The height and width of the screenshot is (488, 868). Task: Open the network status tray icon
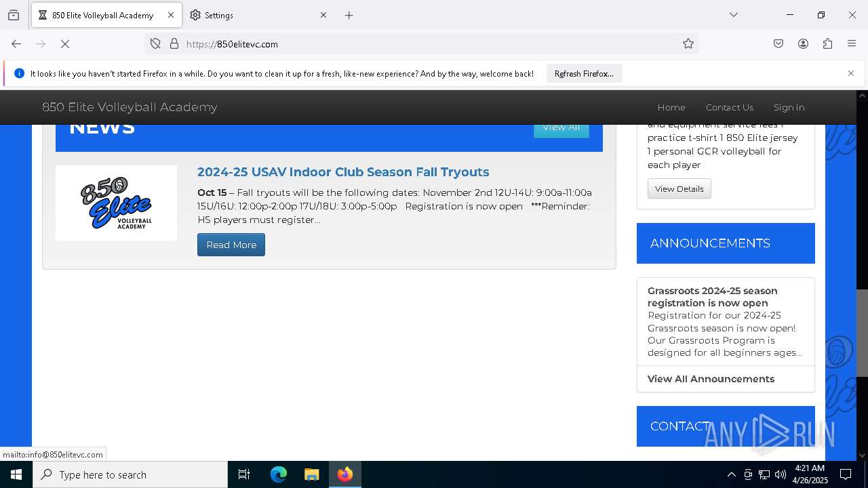click(764, 474)
